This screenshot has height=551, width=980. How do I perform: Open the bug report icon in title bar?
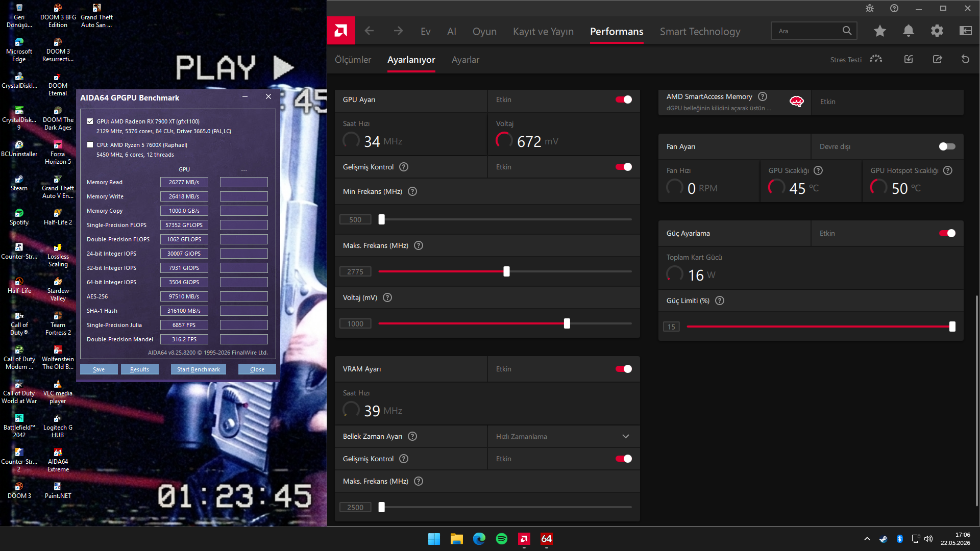[x=870, y=8]
